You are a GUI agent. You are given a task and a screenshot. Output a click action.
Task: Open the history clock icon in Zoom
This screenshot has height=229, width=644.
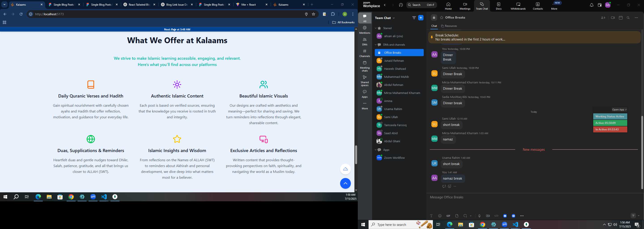[401, 5]
